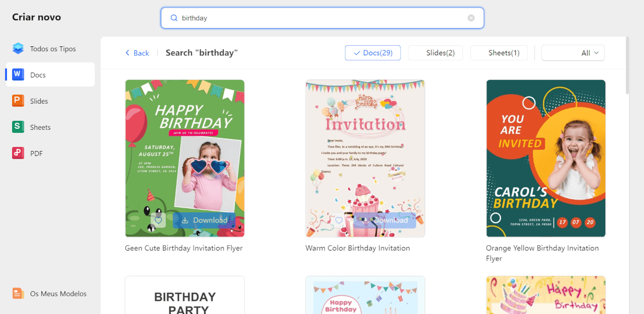Download the Geen Cute Birthday flyer
The height and width of the screenshot is (314, 644).
(x=204, y=220)
